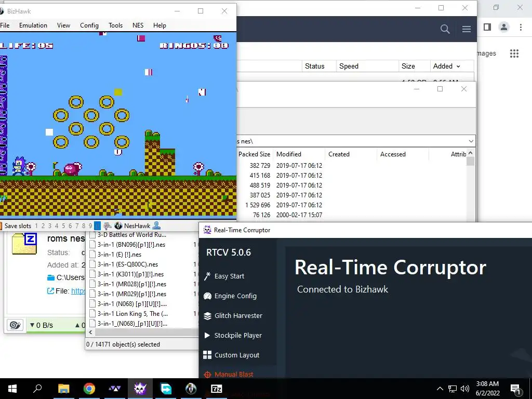Screen dimensions: 532x399
Task: Click the file list left scroll arrow
Action: (x=90, y=332)
